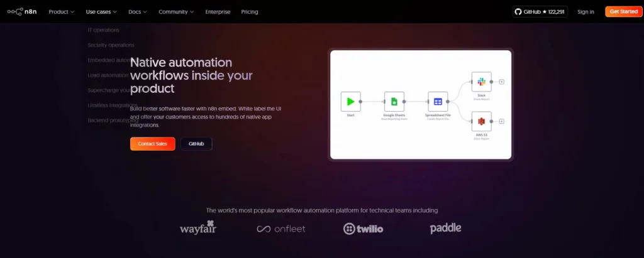This screenshot has width=644, height=258.
Task: Click the GitHub star count button
Action: pos(540,12)
